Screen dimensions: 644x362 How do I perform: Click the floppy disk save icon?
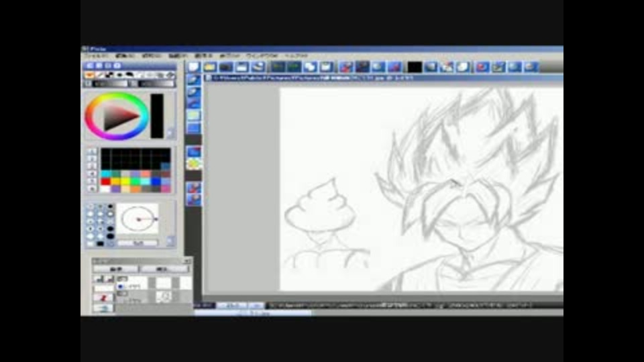(x=242, y=67)
